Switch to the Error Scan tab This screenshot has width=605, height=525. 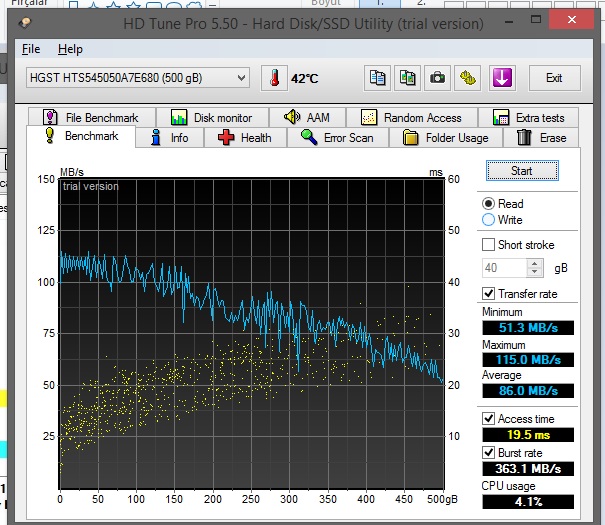[x=338, y=138]
